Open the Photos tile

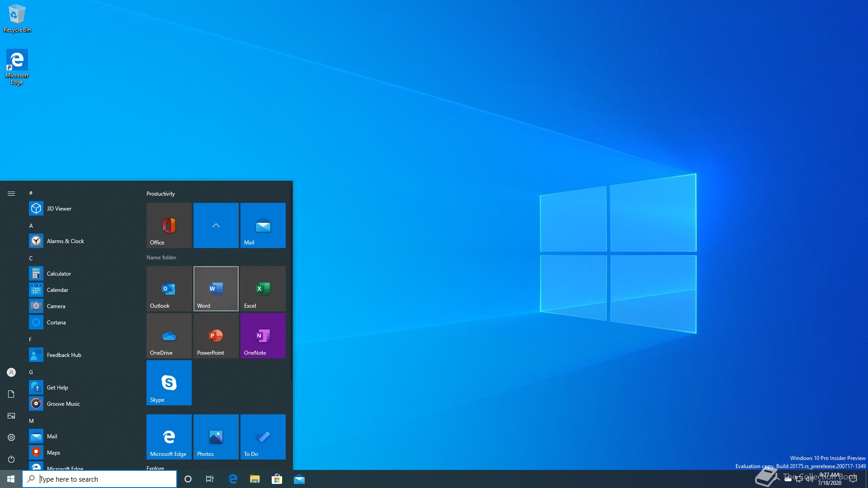[x=216, y=437]
